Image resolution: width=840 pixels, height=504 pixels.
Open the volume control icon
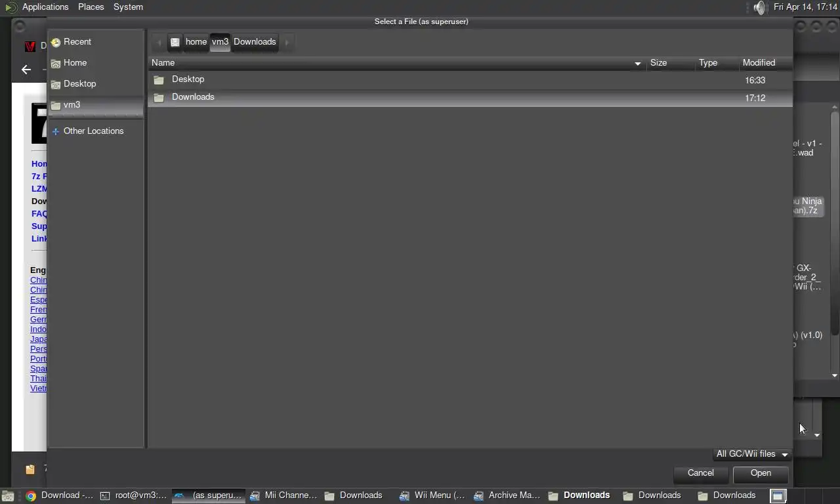pyautogui.click(x=759, y=7)
